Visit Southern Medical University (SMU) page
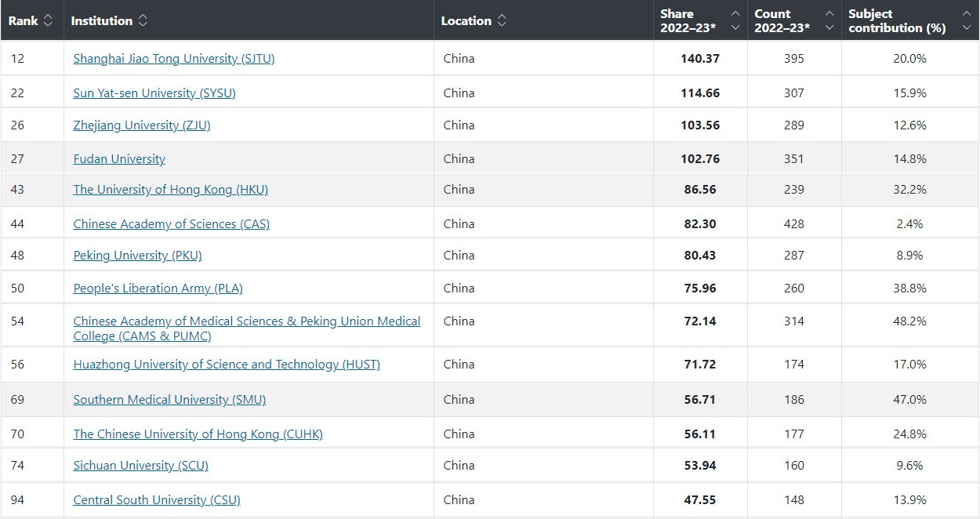Screen dimensions: 980x519 point(169,400)
